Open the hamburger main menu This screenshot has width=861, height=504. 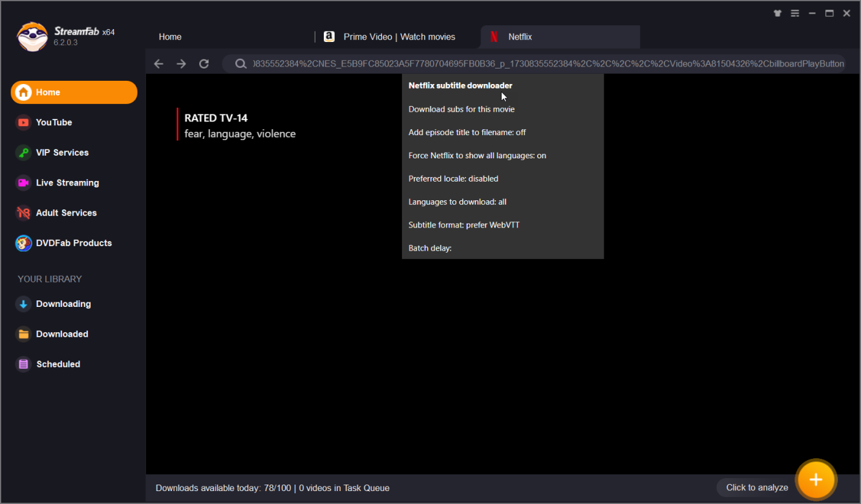(795, 13)
